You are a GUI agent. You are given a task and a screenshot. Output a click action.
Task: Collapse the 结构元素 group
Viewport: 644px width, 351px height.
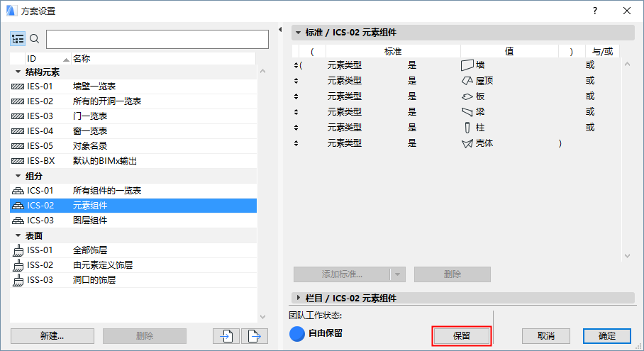pyautogui.click(x=18, y=72)
